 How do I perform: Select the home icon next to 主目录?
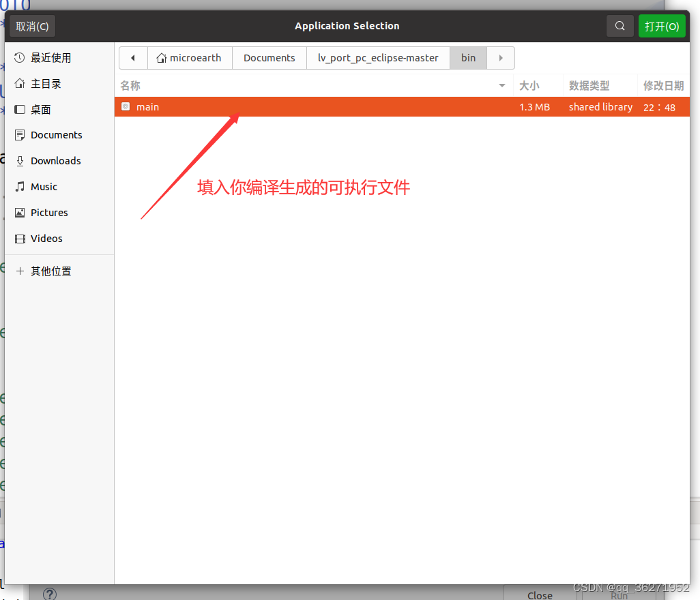18,83
